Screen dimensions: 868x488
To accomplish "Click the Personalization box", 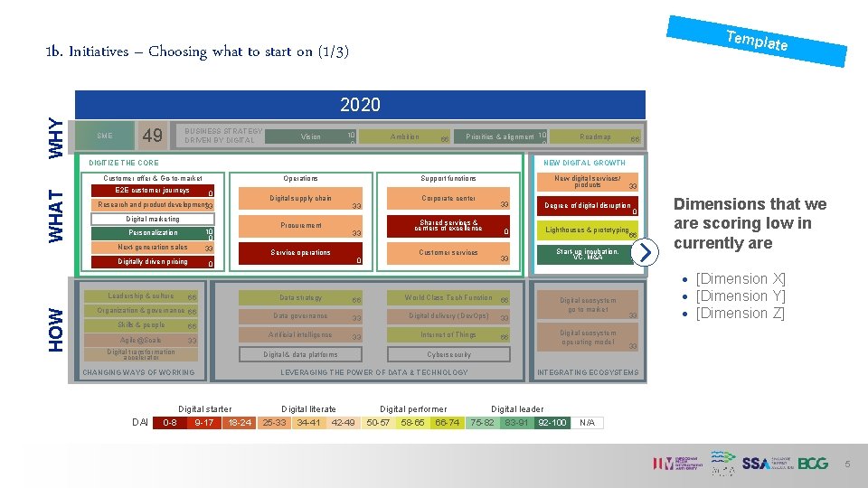I will 153,233.
